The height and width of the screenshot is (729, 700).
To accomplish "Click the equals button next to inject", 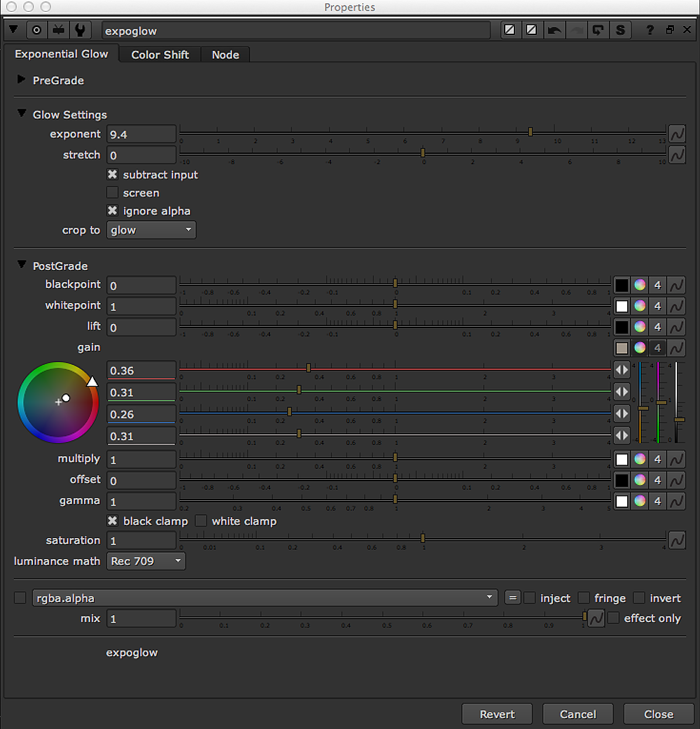I will pos(512,598).
